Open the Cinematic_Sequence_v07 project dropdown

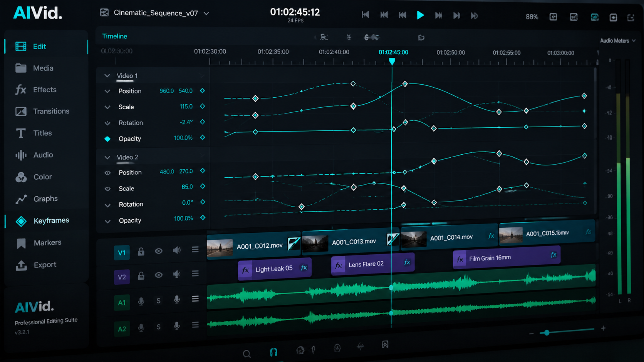[206, 13]
